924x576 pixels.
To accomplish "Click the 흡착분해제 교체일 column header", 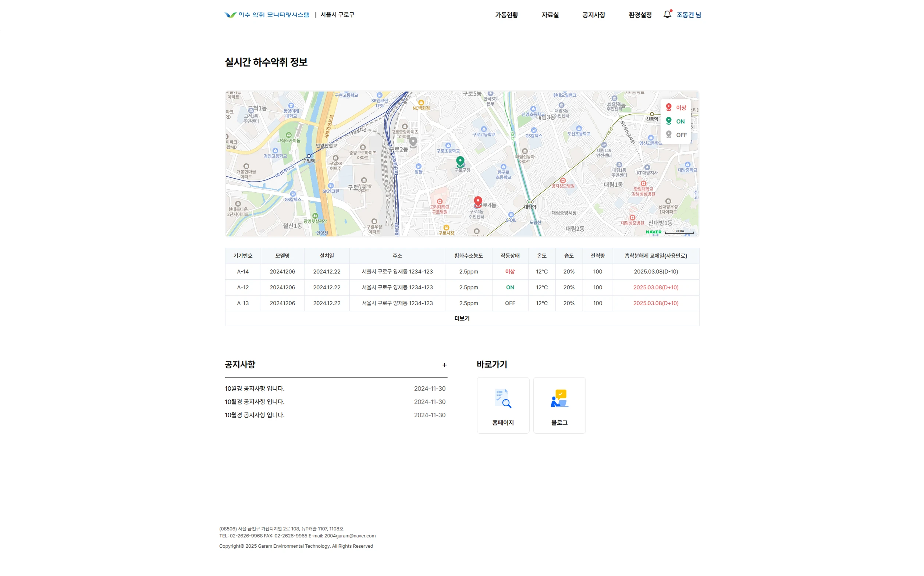I will [x=655, y=256].
